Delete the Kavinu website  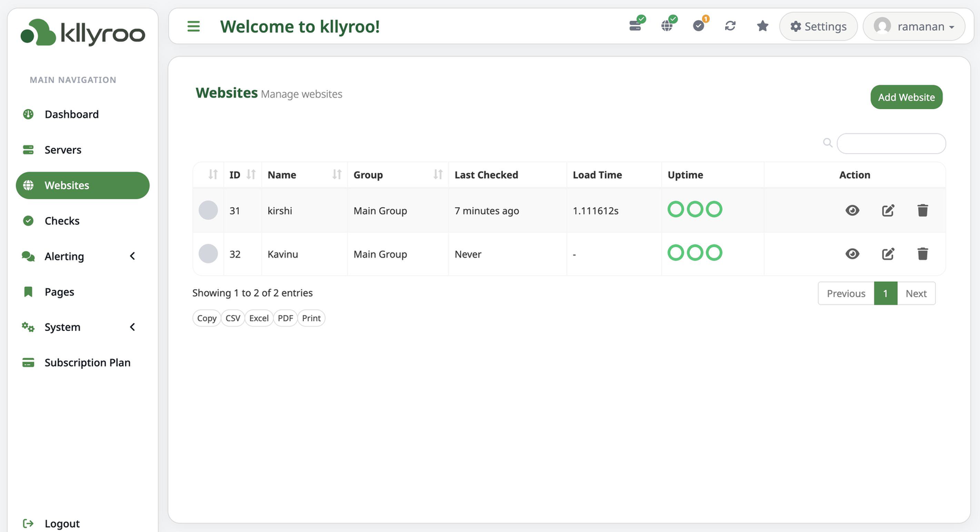[923, 254]
